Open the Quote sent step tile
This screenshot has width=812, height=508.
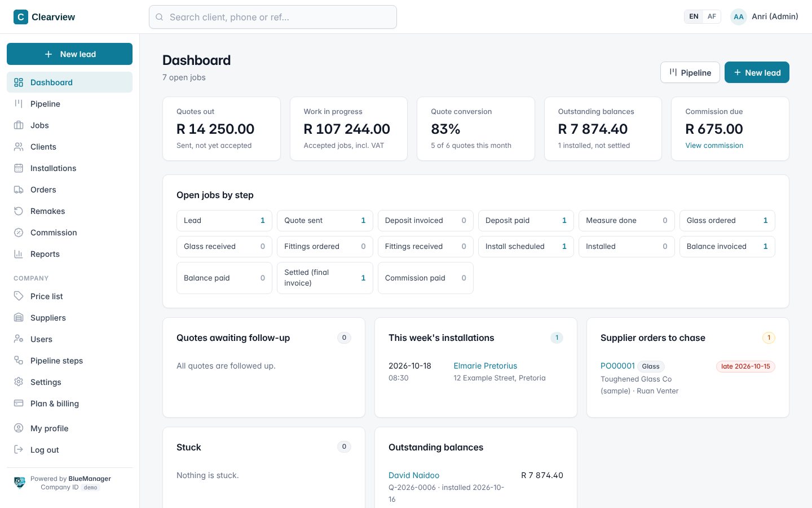click(x=325, y=221)
